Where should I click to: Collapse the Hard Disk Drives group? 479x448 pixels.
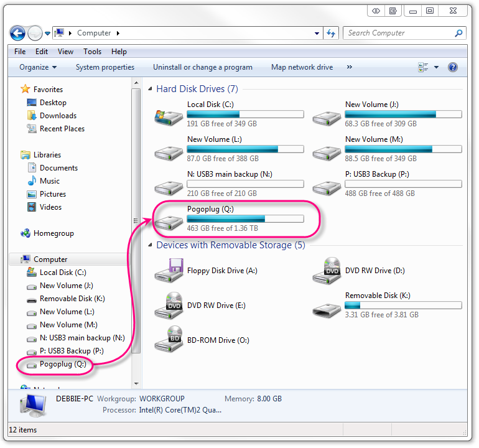pyautogui.click(x=150, y=89)
